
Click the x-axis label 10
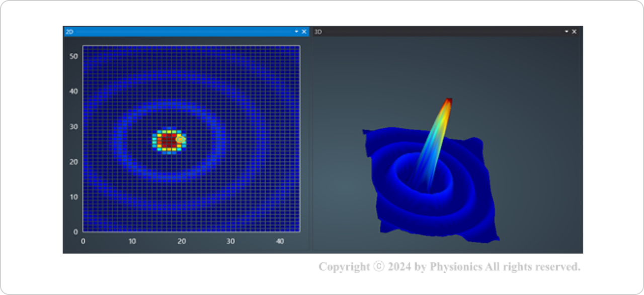(132, 242)
